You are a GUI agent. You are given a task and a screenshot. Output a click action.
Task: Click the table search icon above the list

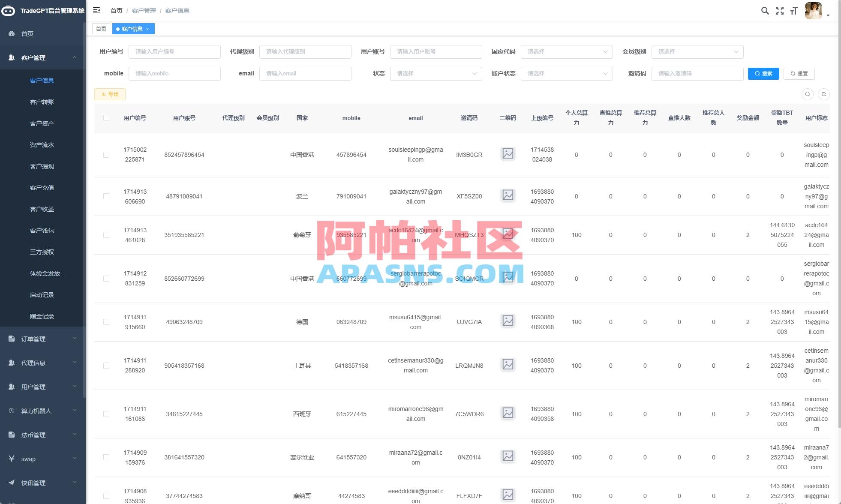coord(808,94)
